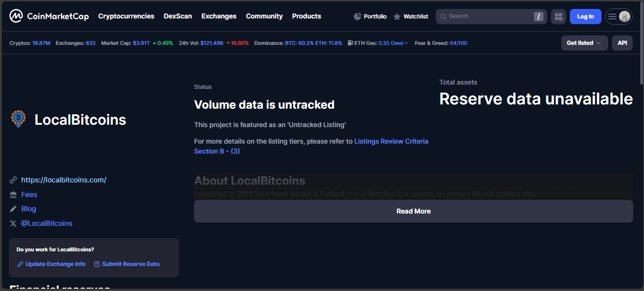Open the DexScan menu item
This screenshot has width=644, height=291.
point(178,16)
